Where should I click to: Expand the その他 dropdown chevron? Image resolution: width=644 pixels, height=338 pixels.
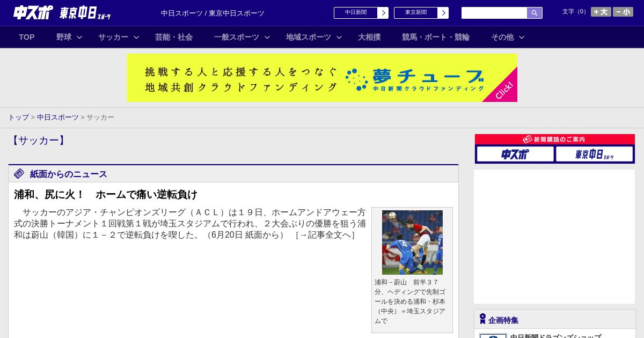point(522,37)
